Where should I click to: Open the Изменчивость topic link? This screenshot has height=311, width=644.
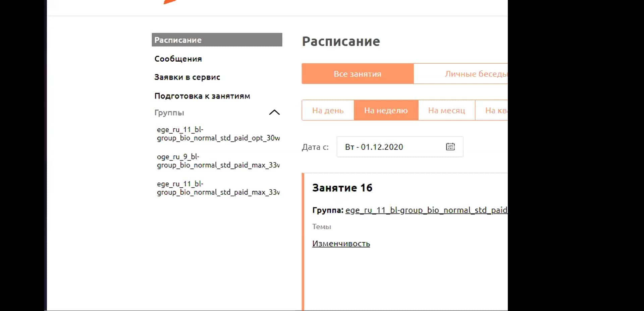click(341, 244)
